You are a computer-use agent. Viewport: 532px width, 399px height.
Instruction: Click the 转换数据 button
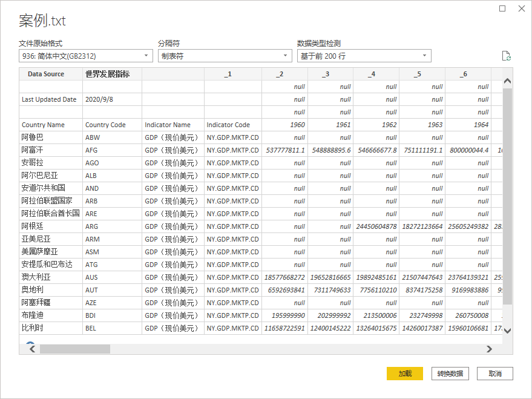click(x=450, y=374)
